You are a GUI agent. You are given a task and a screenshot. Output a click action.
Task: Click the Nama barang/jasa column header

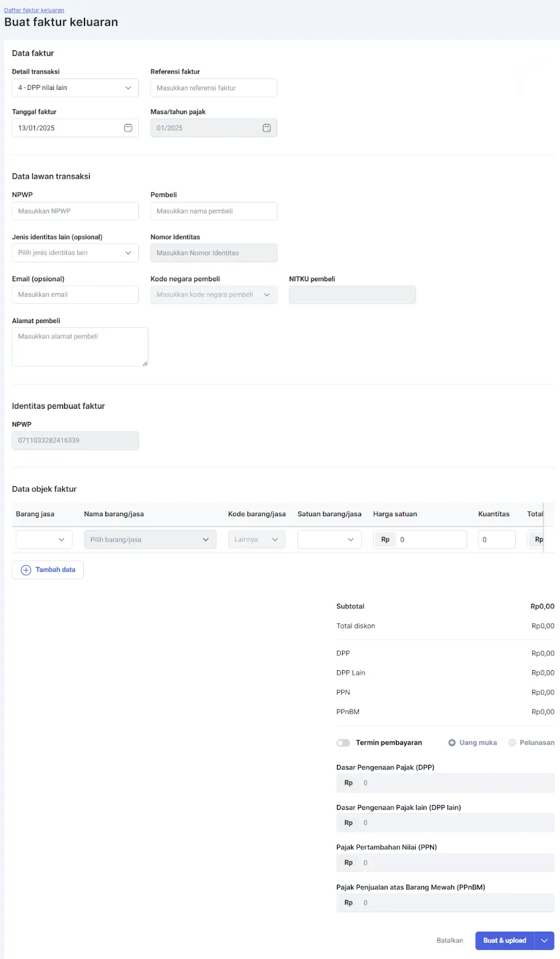pos(114,514)
